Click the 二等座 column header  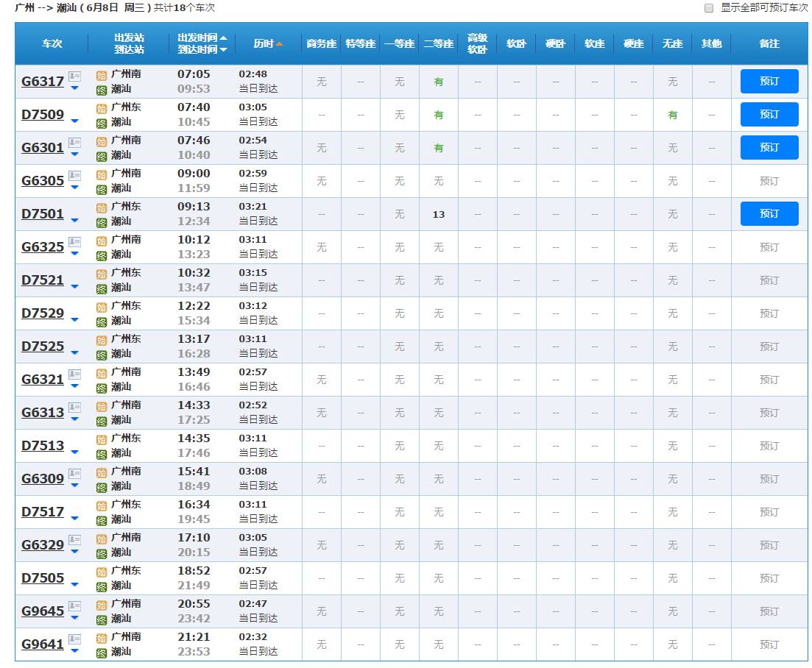click(439, 43)
